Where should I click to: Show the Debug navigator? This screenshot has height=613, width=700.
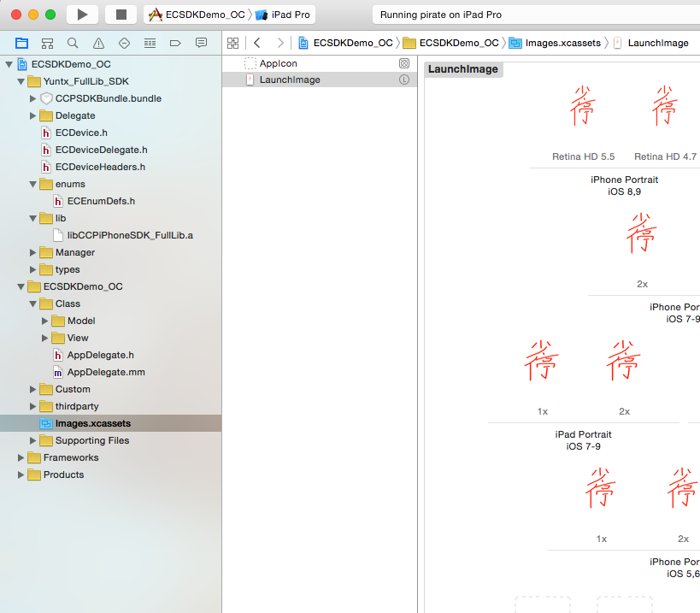pyautogui.click(x=150, y=44)
